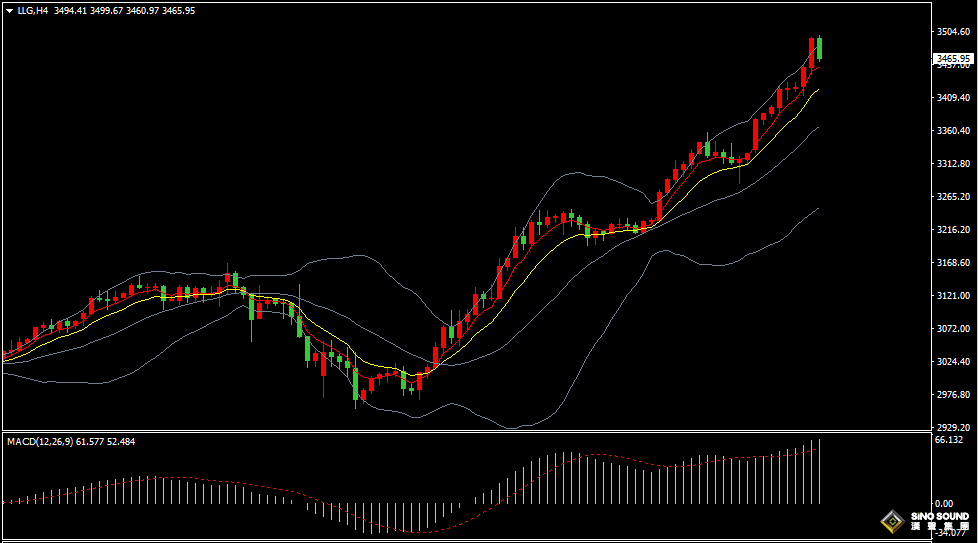This screenshot has height=543, width=979.
Task: Click the MACD(12,26,9) indicator label
Action: pos(41,442)
